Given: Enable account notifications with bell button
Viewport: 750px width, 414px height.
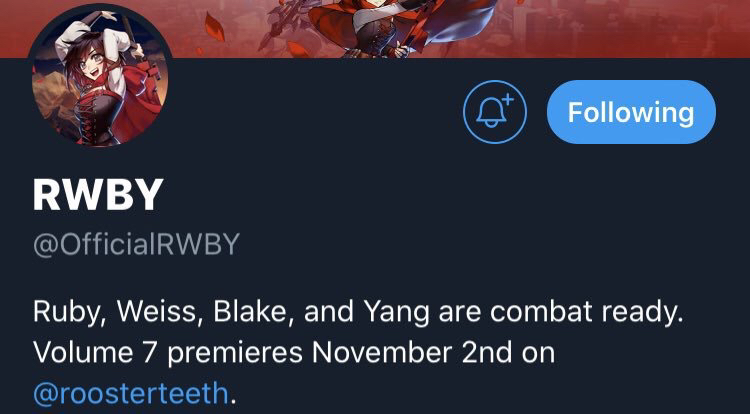Looking at the screenshot, I should coord(495,112).
